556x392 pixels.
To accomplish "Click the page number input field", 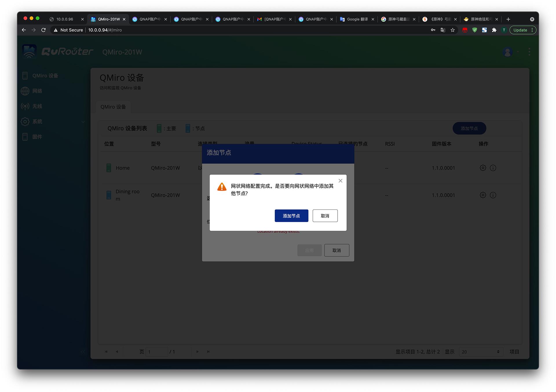I will [x=157, y=352].
